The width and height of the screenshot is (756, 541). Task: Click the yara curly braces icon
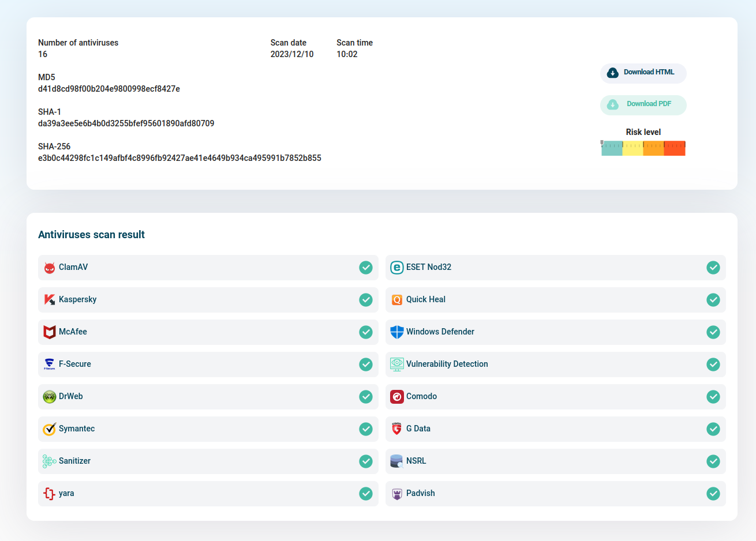tap(50, 494)
